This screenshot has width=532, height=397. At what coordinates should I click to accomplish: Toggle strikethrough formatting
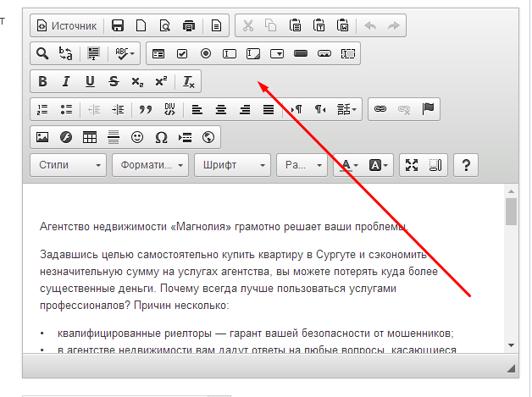point(114,81)
